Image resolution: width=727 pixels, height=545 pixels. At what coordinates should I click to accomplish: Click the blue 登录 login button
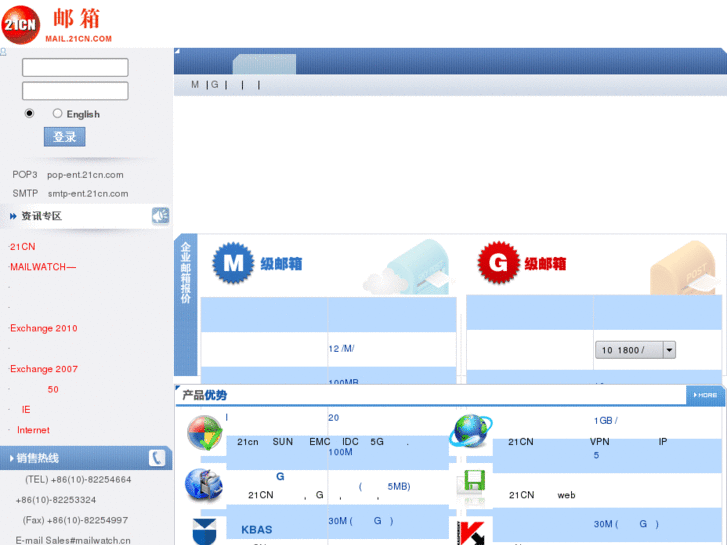pyautogui.click(x=64, y=137)
